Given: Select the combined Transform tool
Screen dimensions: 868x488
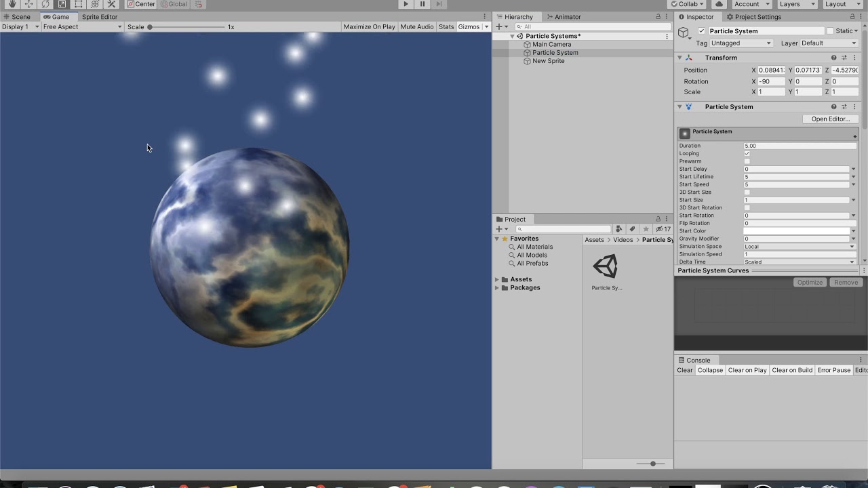Looking at the screenshot, I should (x=95, y=4).
